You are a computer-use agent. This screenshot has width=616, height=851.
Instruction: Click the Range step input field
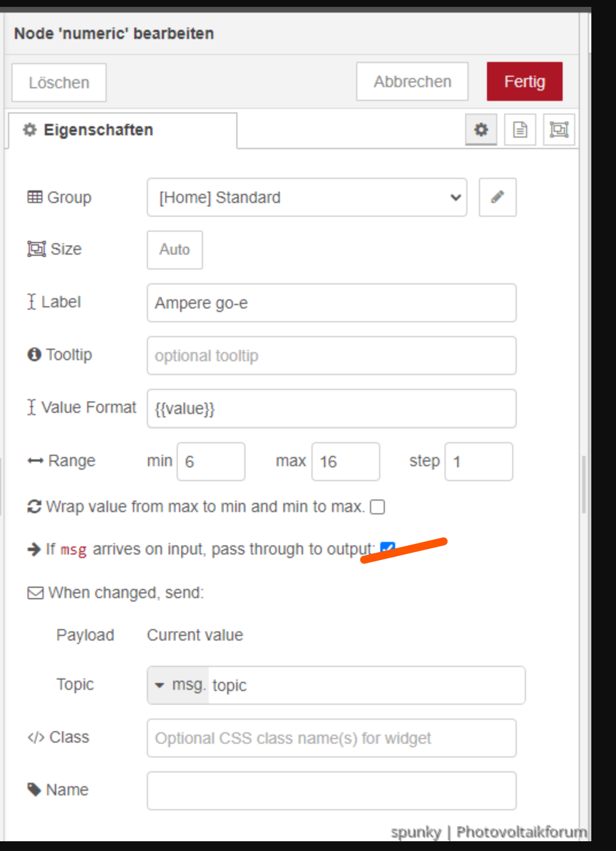click(478, 462)
